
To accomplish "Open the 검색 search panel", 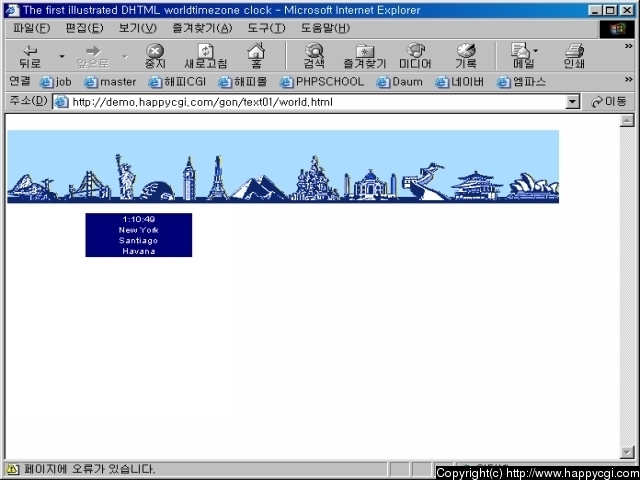I will coord(314,56).
